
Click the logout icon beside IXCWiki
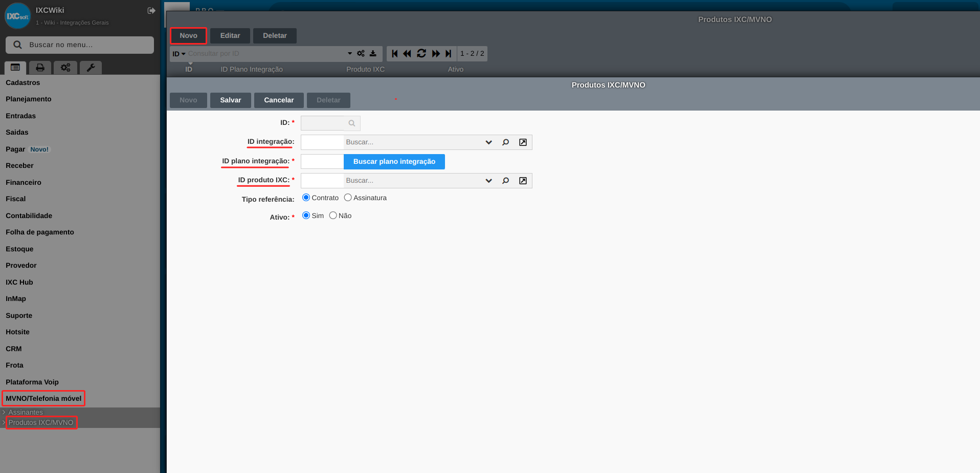tap(151, 11)
